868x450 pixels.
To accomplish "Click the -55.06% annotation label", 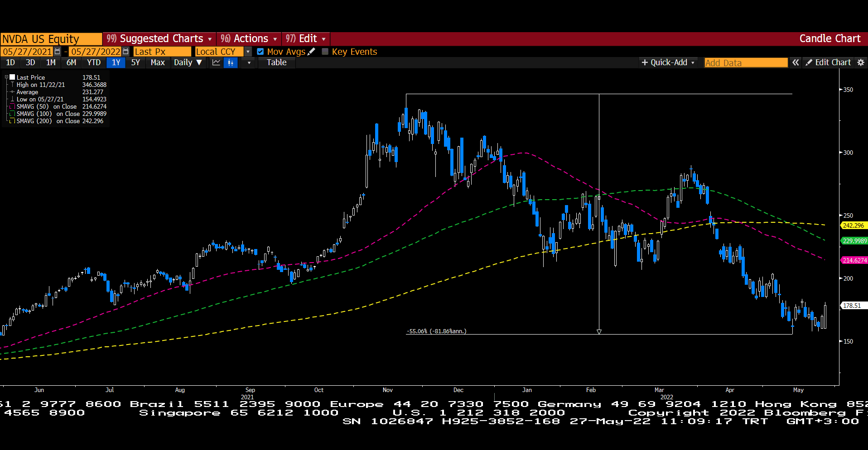I will (x=436, y=331).
